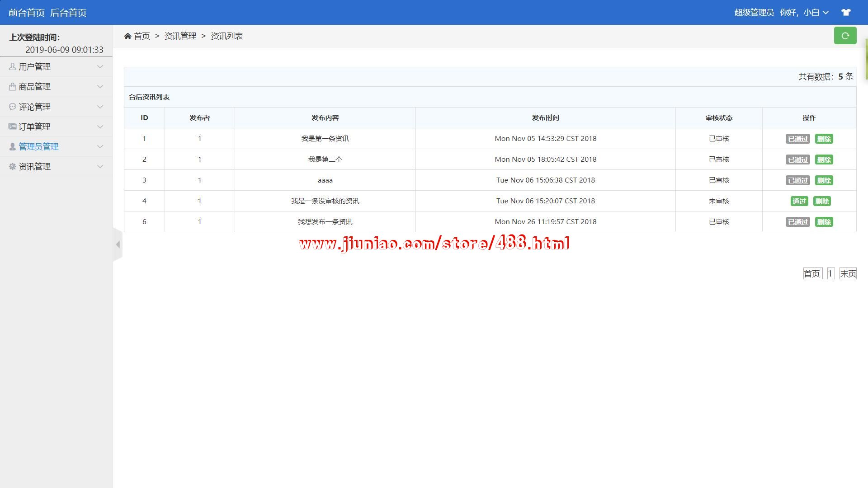This screenshot has height=488, width=868.
Task: Toggle 已通过 status on news row 1
Action: 797,139
